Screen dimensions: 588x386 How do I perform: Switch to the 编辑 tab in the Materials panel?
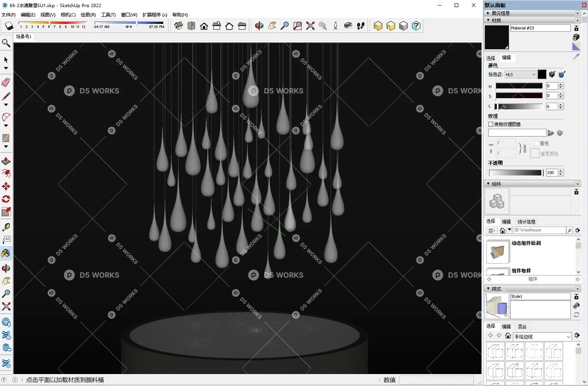(506, 57)
